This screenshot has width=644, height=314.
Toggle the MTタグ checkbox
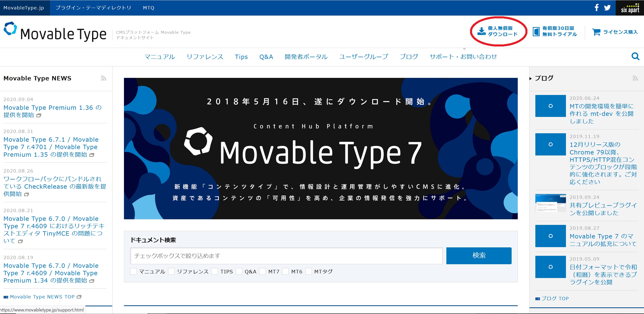(309, 271)
